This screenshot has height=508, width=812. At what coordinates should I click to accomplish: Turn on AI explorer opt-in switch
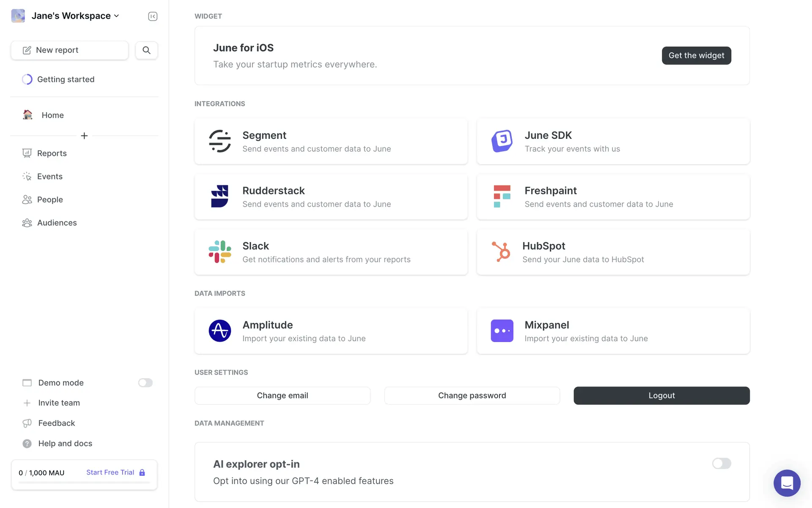[x=721, y=464]
